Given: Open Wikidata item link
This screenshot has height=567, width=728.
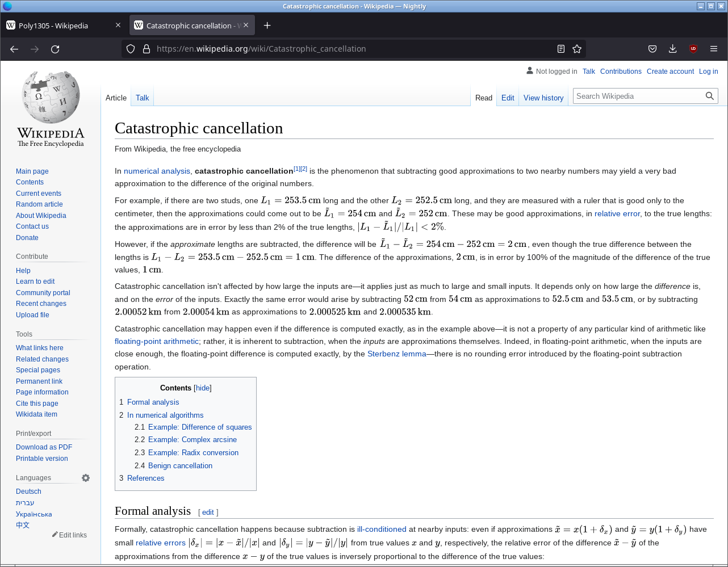Looking at the screenshot, I should 36,414.
